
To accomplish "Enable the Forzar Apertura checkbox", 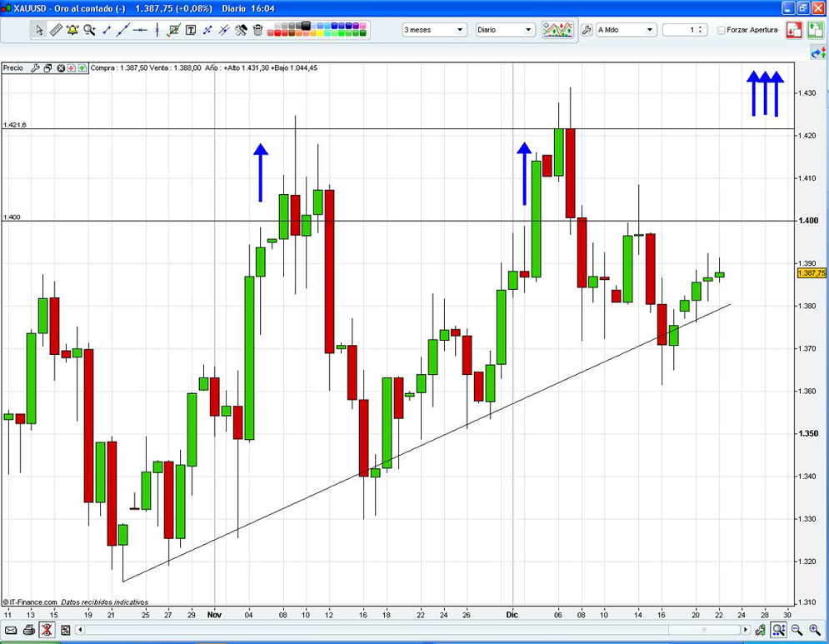I will [x=722, y=30].
